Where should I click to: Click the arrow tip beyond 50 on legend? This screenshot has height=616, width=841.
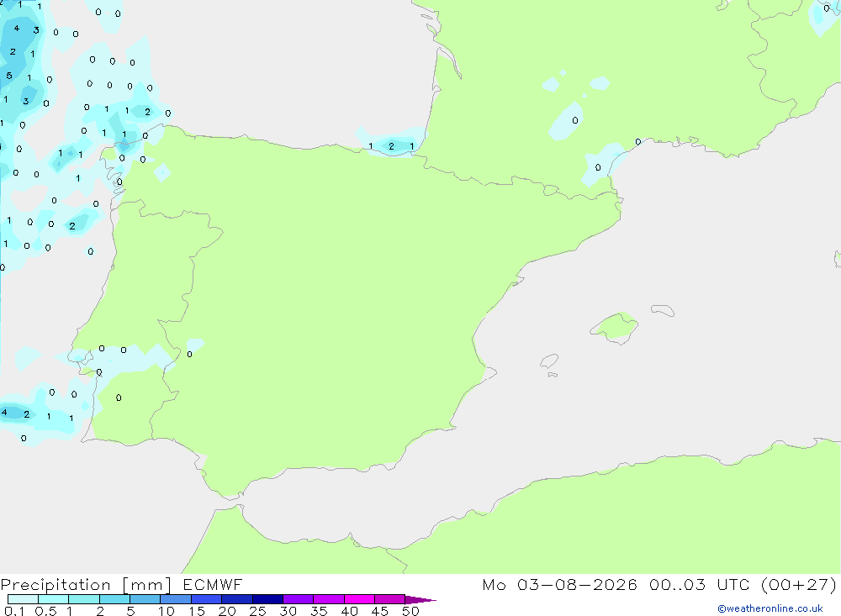click(x=420, y=600)
